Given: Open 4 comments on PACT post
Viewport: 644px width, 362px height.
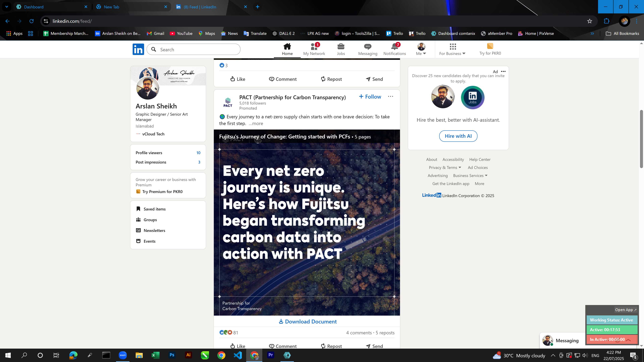Looking at the screenshot, I should (x=359, y=333).
